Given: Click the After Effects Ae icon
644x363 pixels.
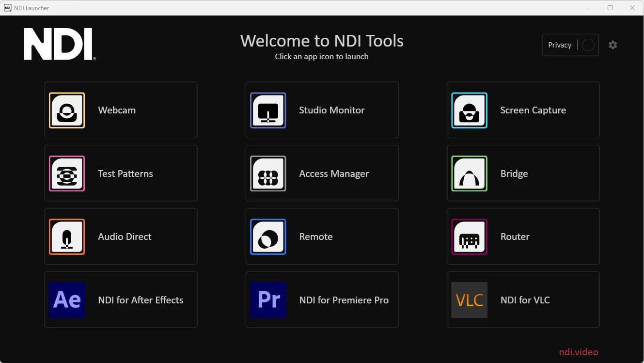Looking at the screenshot, I should tap(67, 300).
